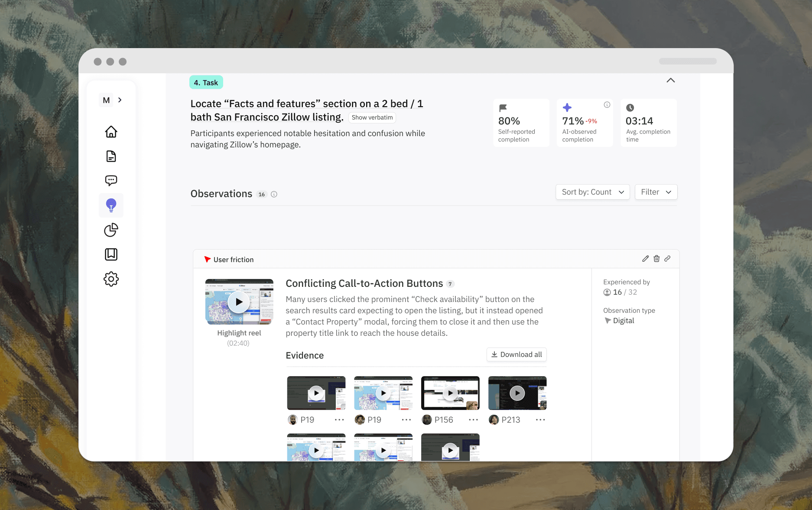Viewport: 812px width, 510px height.
Task: Collapse the Task 4 section chevron
Action: 670,80
